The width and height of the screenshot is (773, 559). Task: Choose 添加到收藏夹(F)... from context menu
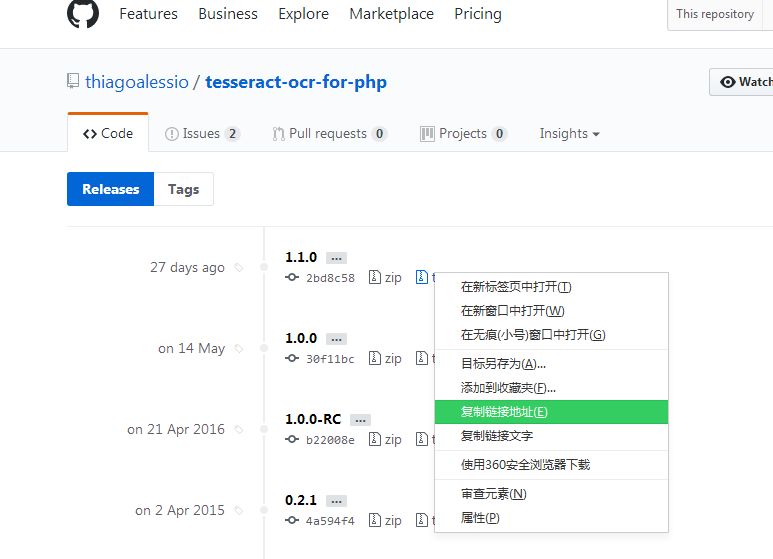point(551,388)
